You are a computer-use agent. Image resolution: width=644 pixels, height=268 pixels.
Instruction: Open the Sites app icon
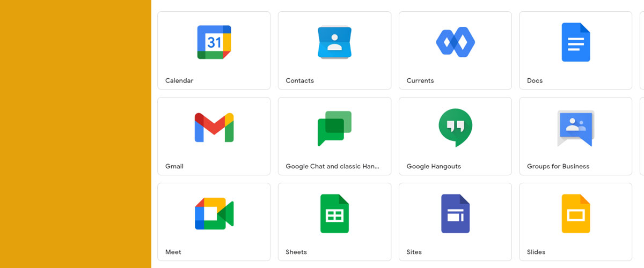[455, 213]
